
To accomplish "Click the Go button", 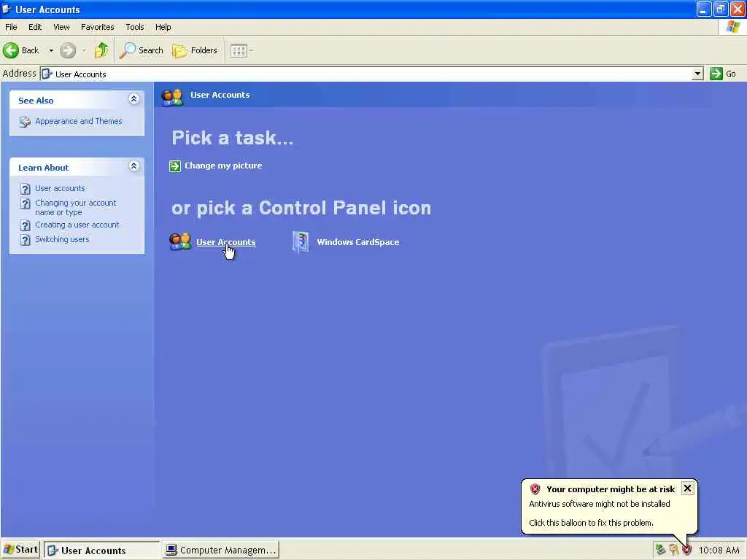I will coord(723,74).
